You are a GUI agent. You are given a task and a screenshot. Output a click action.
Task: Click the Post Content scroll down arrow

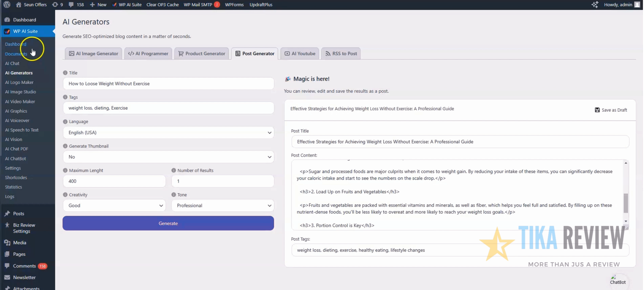[626, 222]
